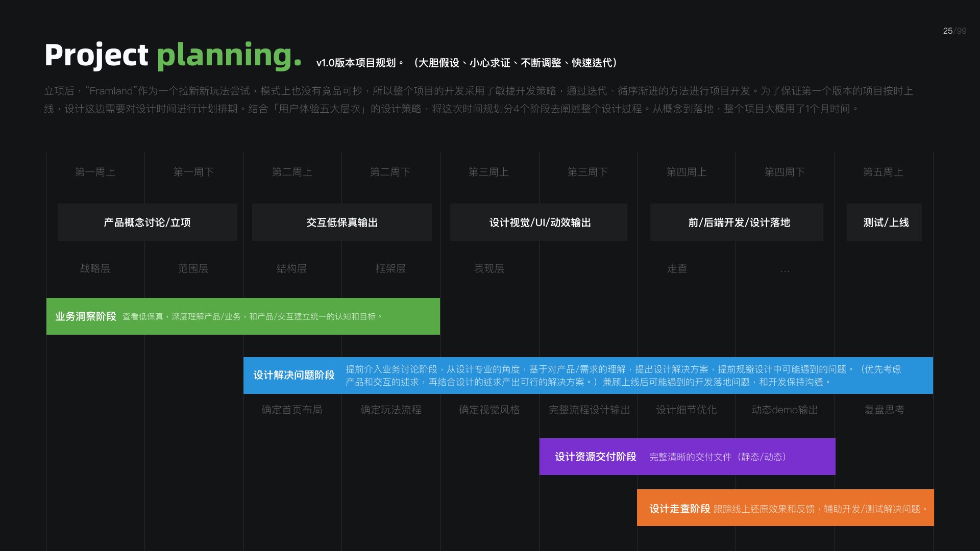The width and height of the screenshot is (980, 551).
Task: Click the 表现层 label
Action: [489, 268]
